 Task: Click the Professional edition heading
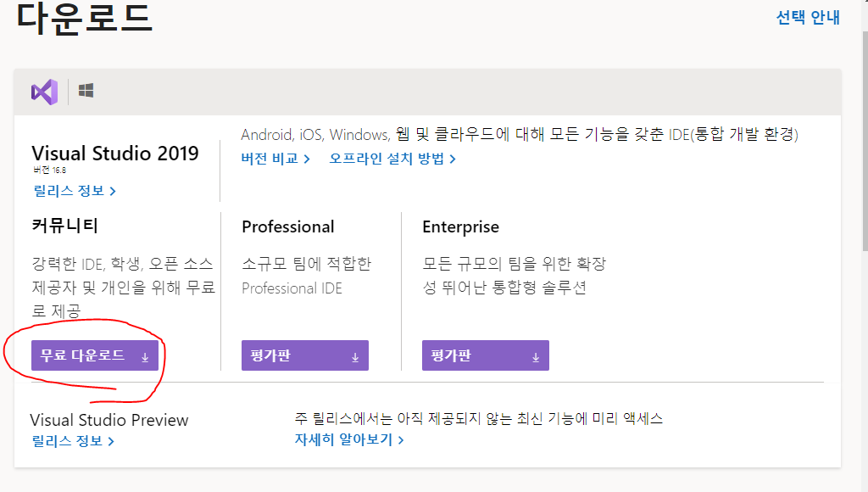288,226
